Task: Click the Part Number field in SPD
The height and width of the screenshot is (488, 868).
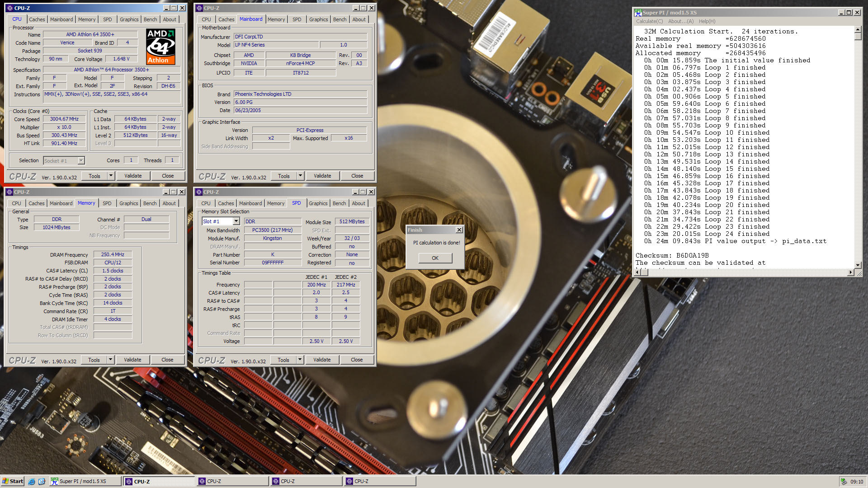Action: point(273,254)
